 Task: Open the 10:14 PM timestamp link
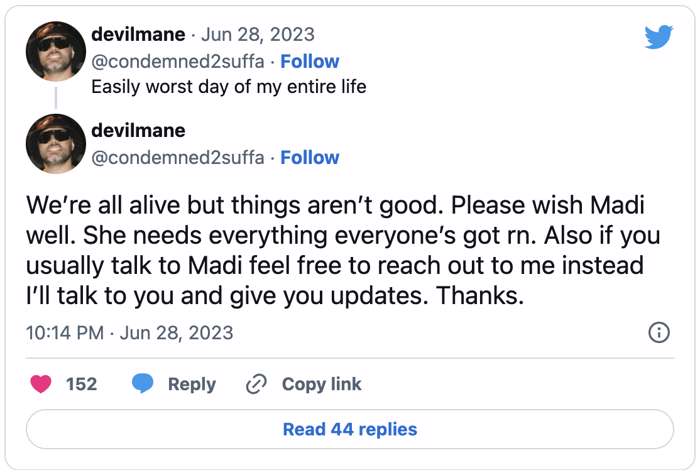(x=129, y=333)
